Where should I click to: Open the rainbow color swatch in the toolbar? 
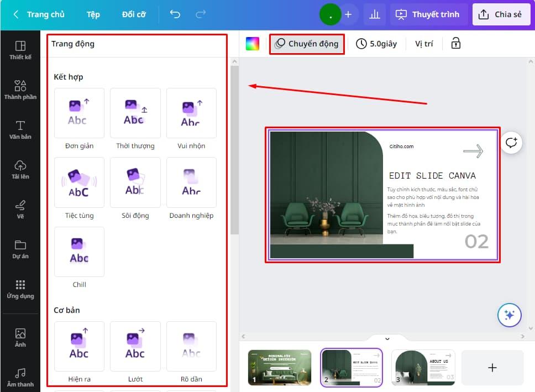point(253,43)
